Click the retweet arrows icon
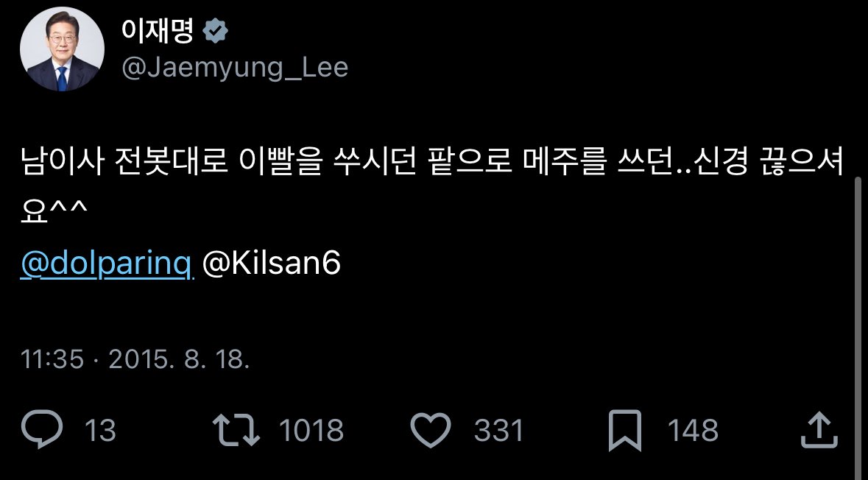Image resolution: width=868 pixels, height=480 pixels. point(236,430)
